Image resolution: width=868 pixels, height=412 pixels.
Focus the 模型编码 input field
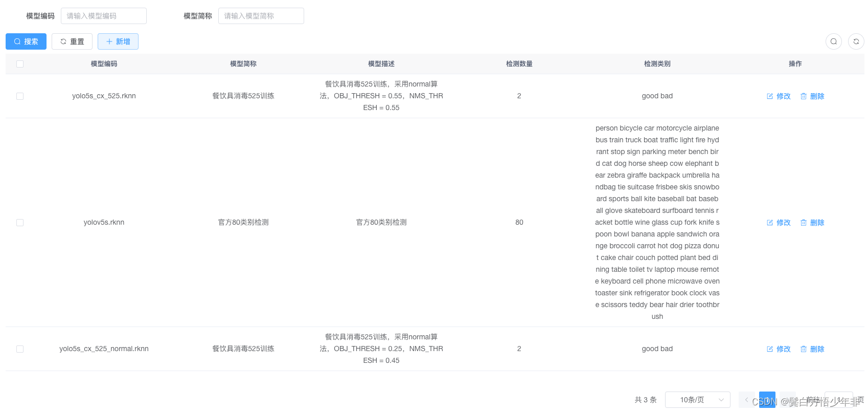coord(104,16)
